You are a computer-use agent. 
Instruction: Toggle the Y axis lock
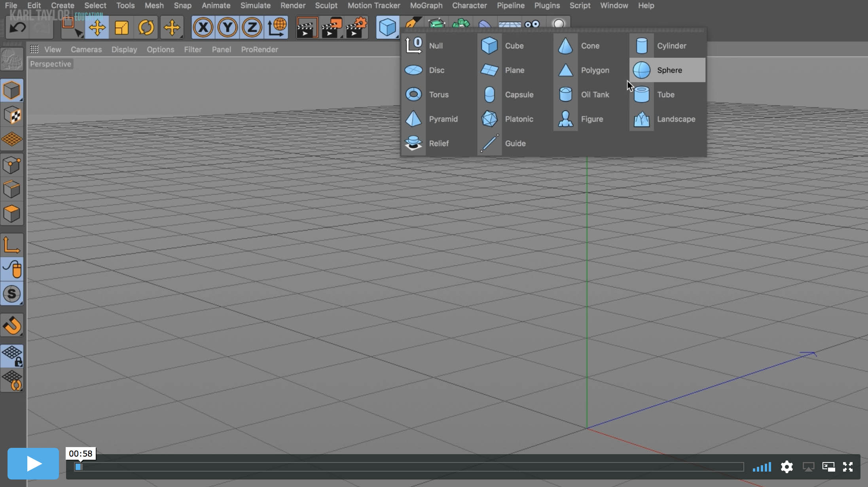click(x=227, y=27)
